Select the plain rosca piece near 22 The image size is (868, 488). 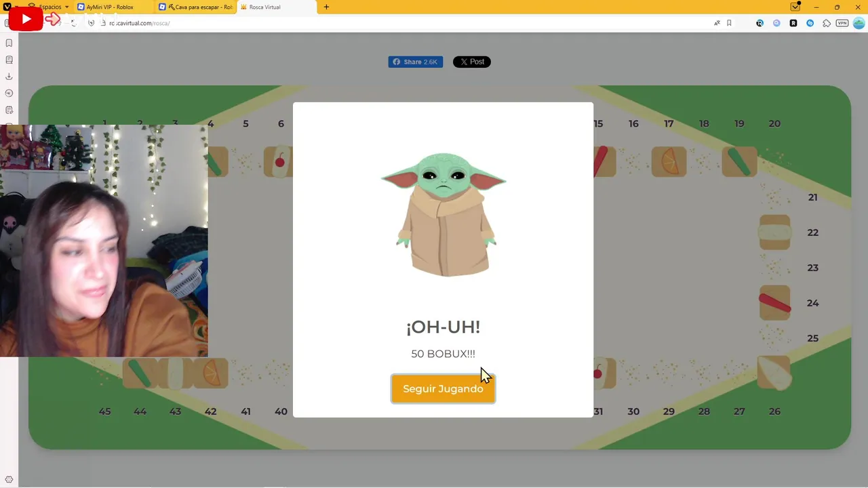[x=774, y=232]
